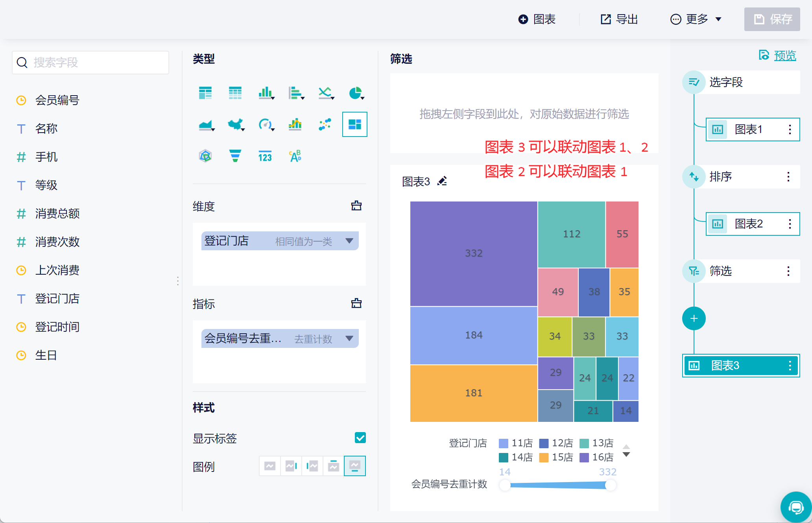The width and height of the screenshot is (812, 523).
Task: Pick the gauge chart type icon
Action: (266, 125)
